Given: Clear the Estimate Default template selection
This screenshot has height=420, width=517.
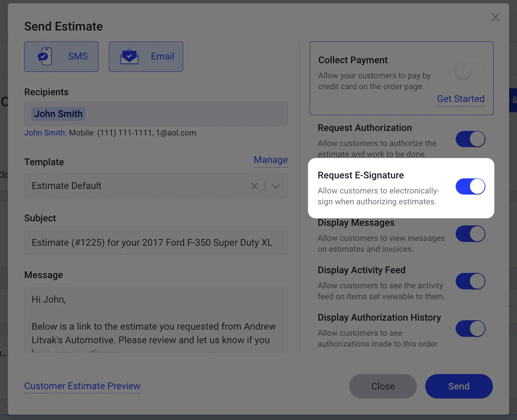Looking at the screenshot, I should click(255, 186).
